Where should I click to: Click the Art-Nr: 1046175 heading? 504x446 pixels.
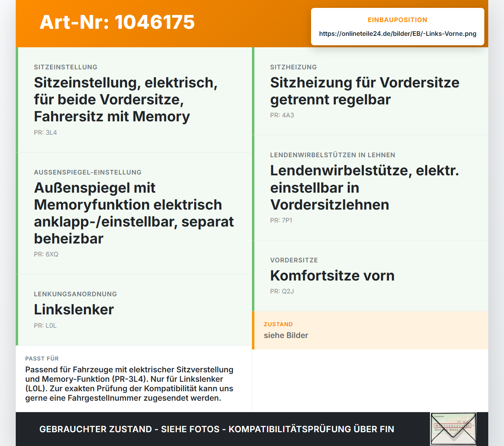(117, 22)
